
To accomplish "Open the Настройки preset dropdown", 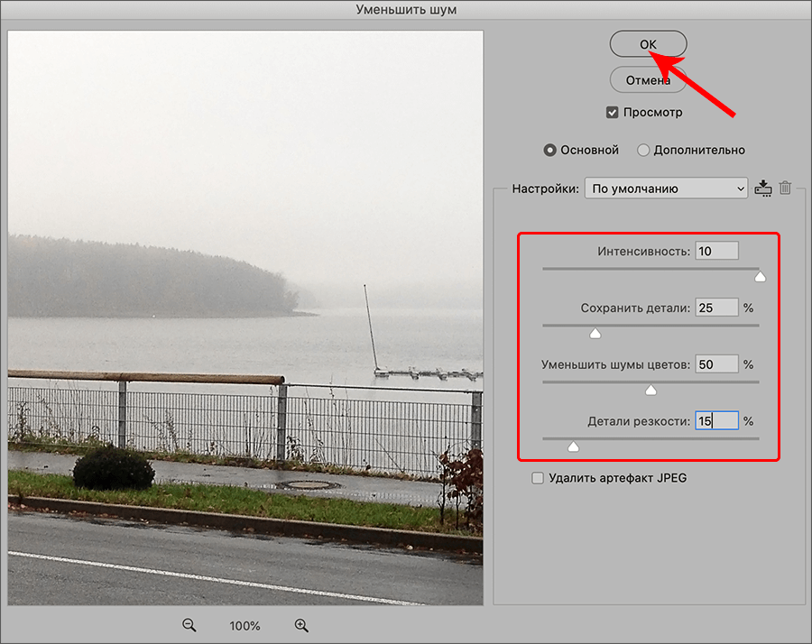I will [x=666, y=189].
